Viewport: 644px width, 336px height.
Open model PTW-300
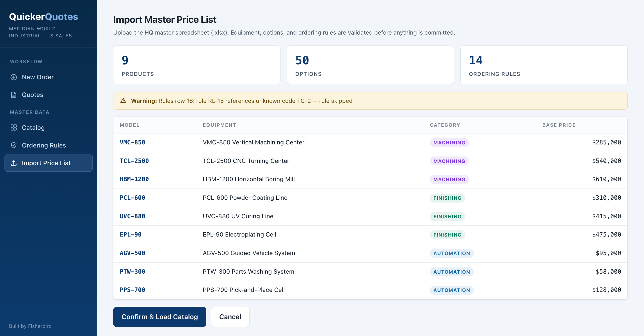tap(133, 272)
